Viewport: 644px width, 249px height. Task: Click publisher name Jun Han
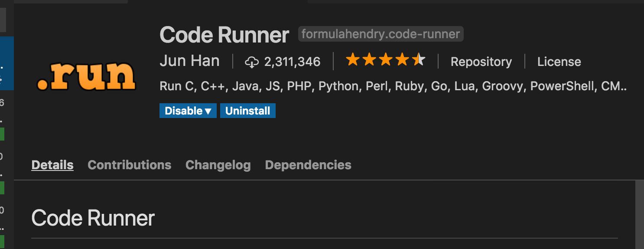[x=189, y=61]
